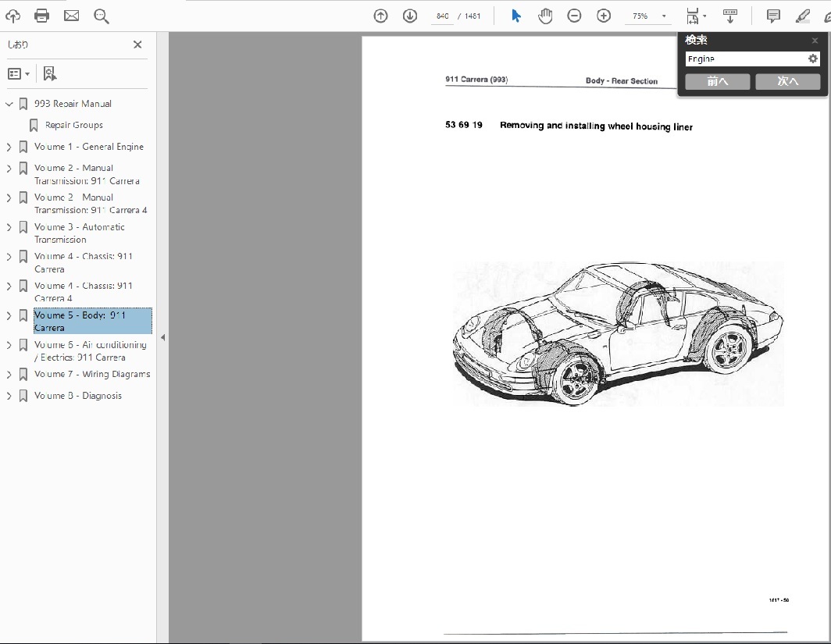This screenshot has height=644, width=831.
Task: Click the 次へ next result button
Action: (x=787, y=81)
